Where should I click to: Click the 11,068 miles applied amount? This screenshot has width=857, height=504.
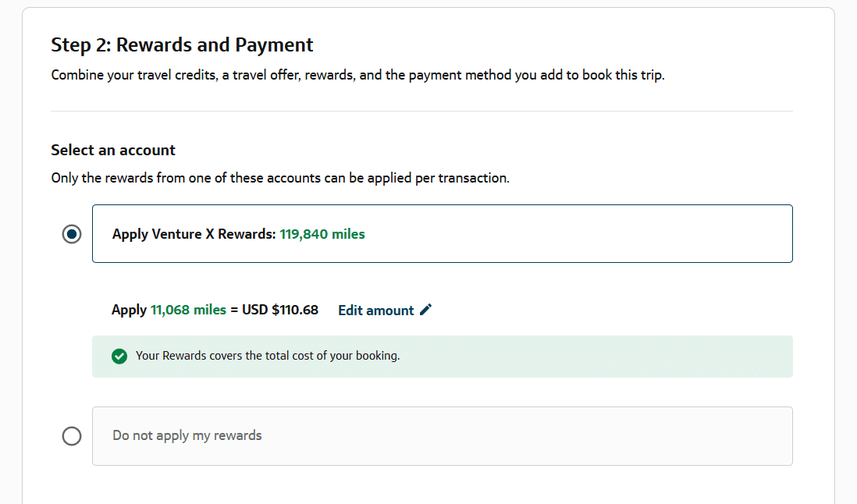pos(188,310)
